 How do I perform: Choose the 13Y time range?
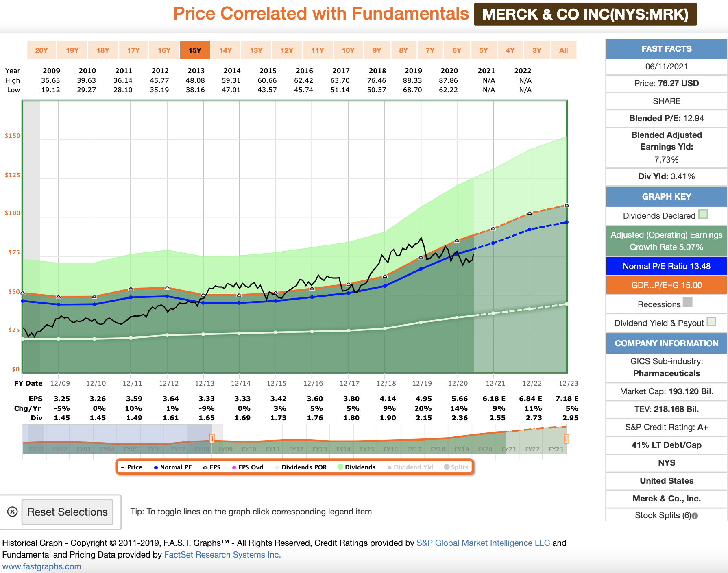(x=256, y=50)
